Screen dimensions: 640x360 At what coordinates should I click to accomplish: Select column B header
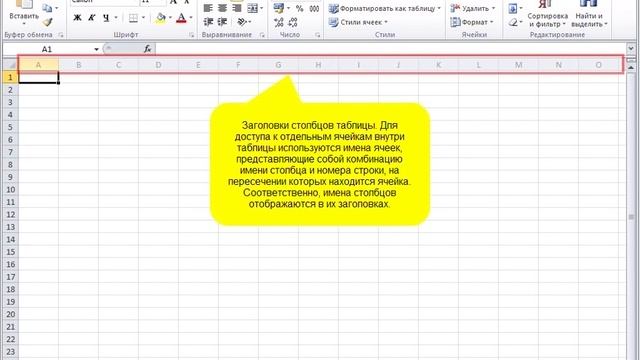coord(78,64)
